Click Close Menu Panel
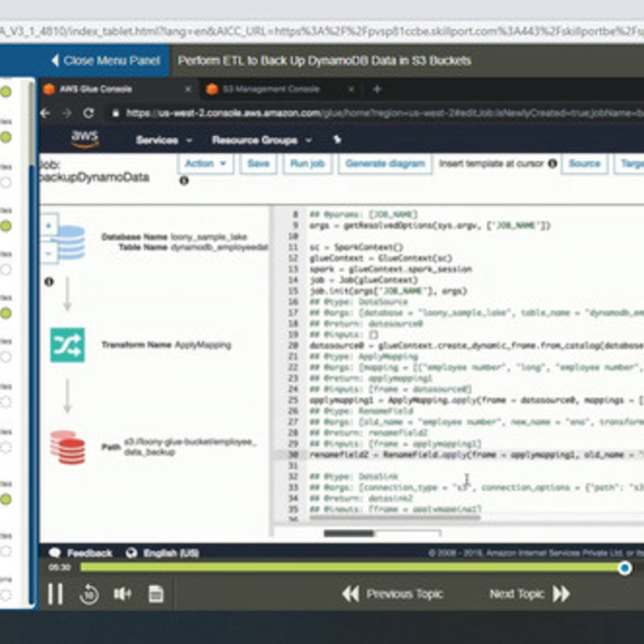 [x=106, y=61]
